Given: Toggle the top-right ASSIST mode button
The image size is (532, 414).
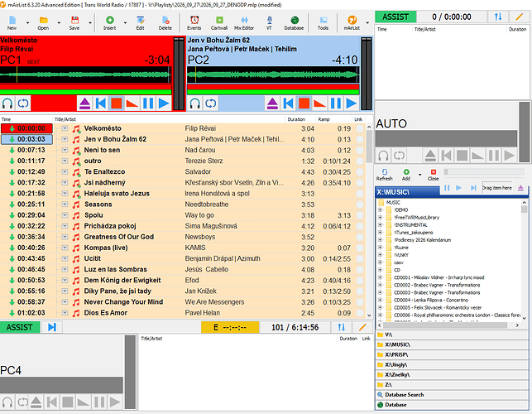Looking at the screenshot, I should (395, 17).
